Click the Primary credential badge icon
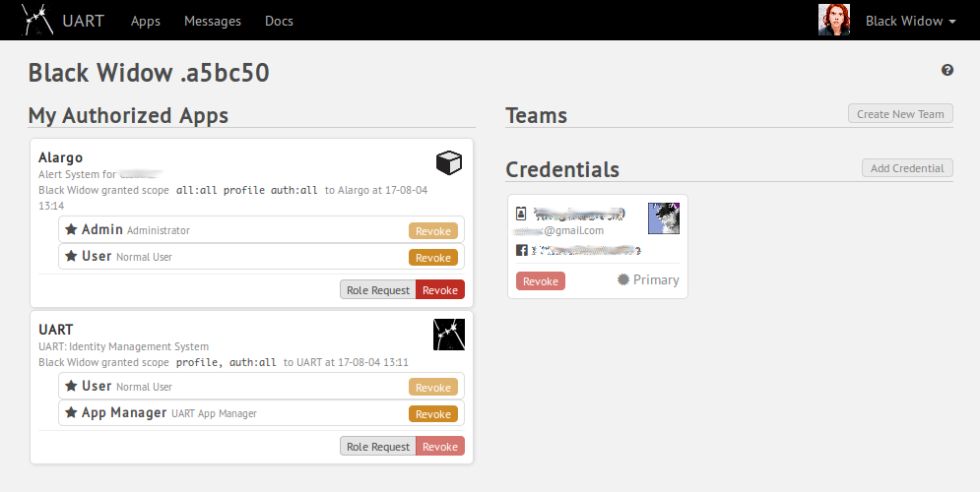This screenshot has width=980, height=492. pyautogui.click(x=623, y=279)
